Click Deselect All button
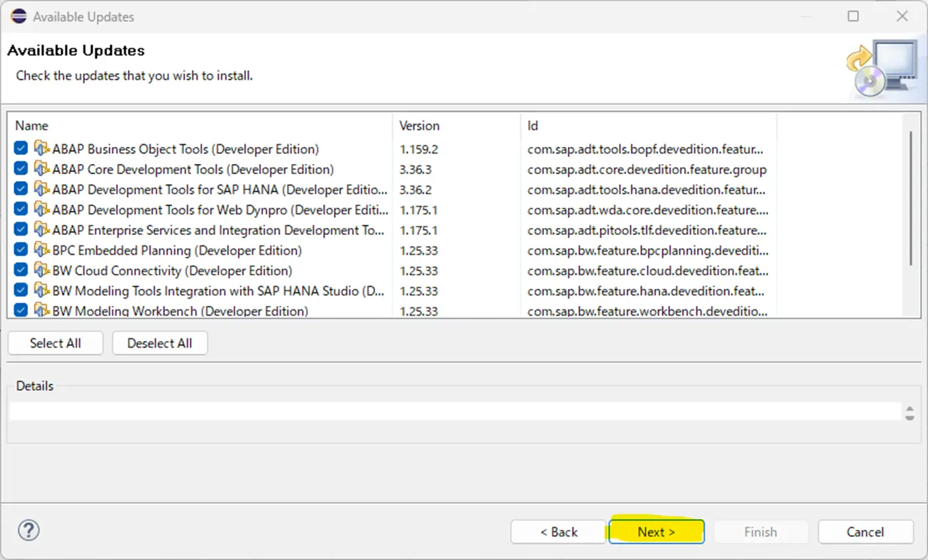The height and width of the screenshot is (560, 928). [160, 343]
